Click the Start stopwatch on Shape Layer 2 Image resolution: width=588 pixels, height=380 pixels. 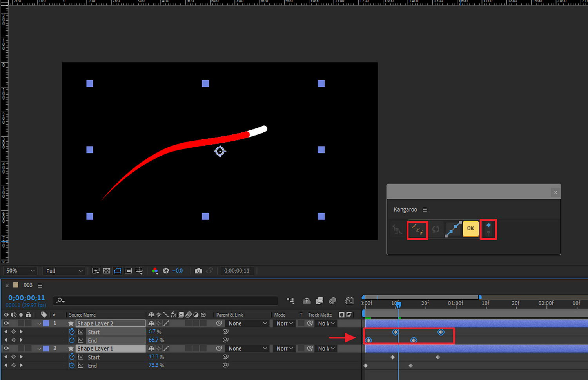pyautogui.click(x=72, y=332)
